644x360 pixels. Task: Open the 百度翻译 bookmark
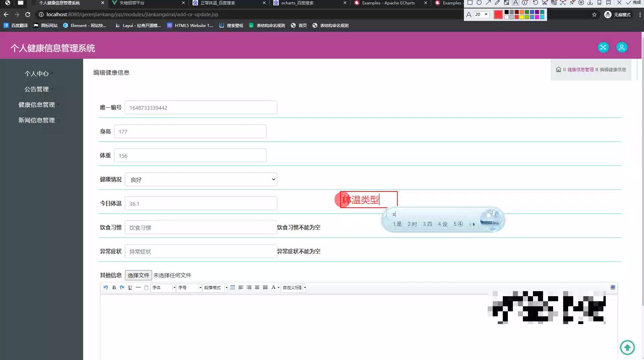16,26
